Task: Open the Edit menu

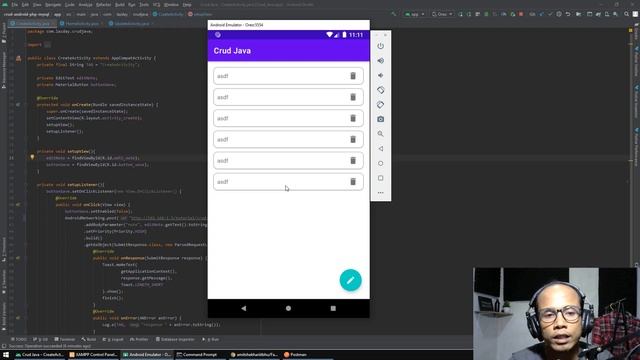Action: tap(25, 5)
